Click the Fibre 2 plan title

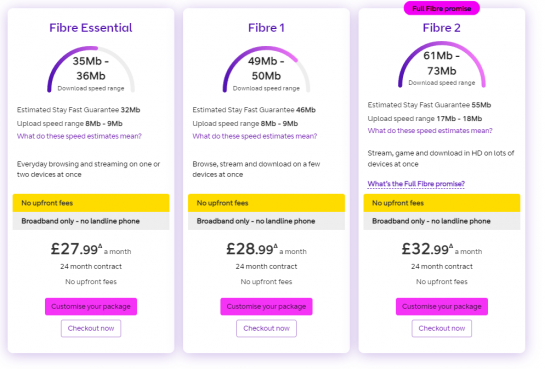click(442, 28)
